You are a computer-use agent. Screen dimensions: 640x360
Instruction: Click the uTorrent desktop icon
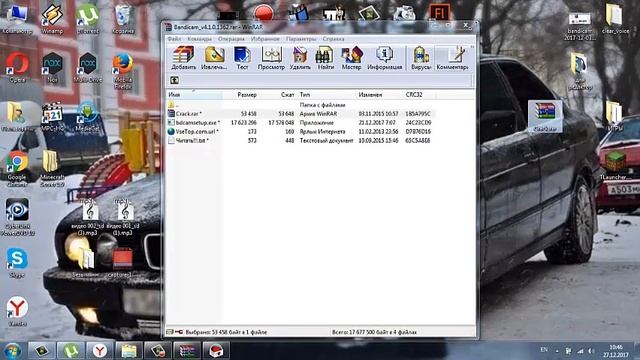click(x=87, y=18)
